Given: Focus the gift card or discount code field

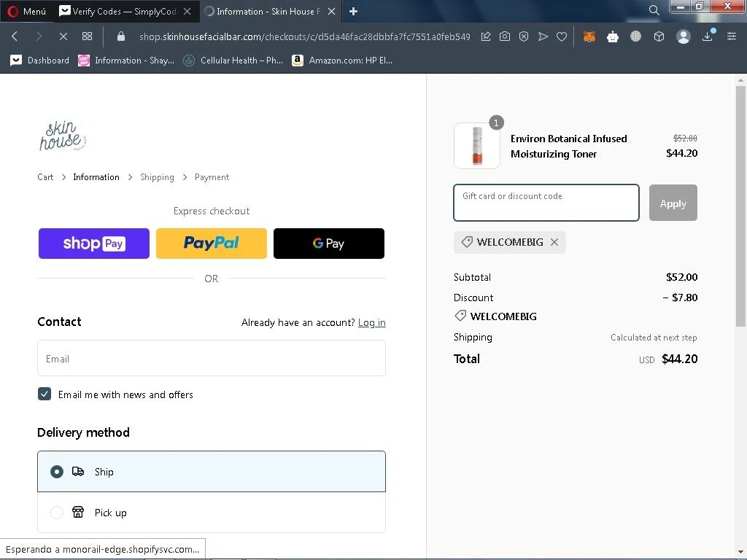Looking at the screenshot, I should (x=546, y=203).
